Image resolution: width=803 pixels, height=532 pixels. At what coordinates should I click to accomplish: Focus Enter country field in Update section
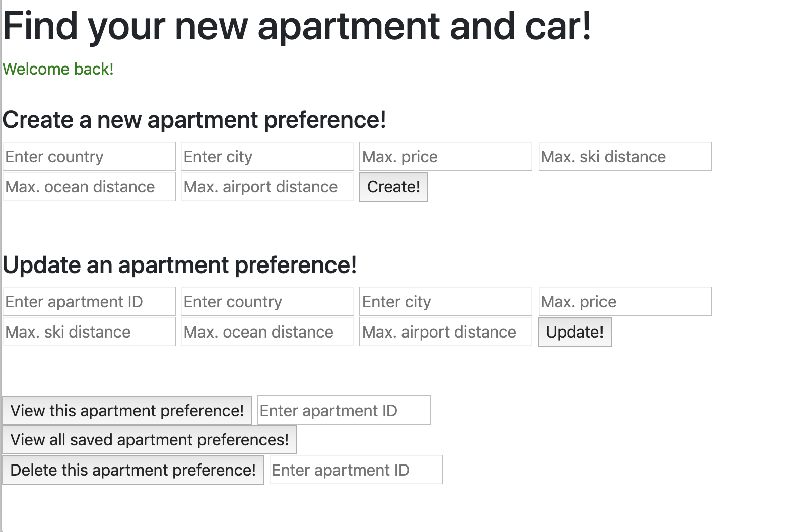pos(267,301)
